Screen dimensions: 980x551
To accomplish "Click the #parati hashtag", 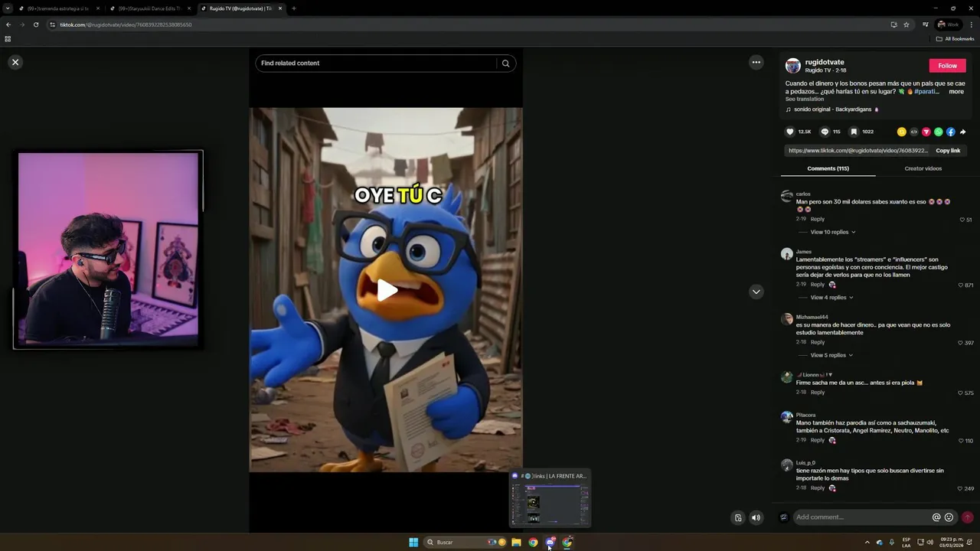I will (x=926, y=92).
